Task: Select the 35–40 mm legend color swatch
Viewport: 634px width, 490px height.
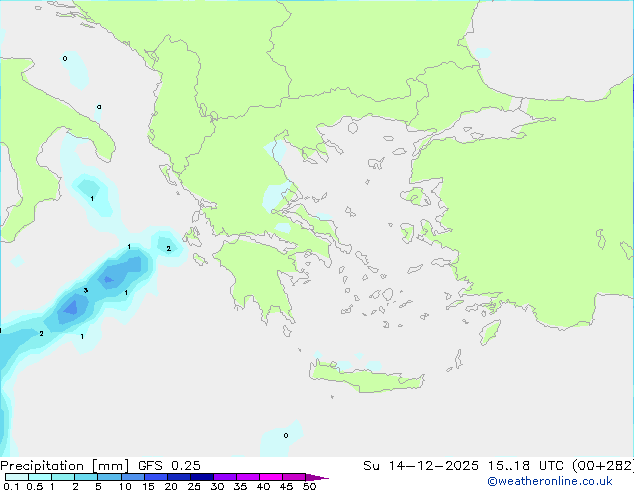Action: [x=247, y=477]
